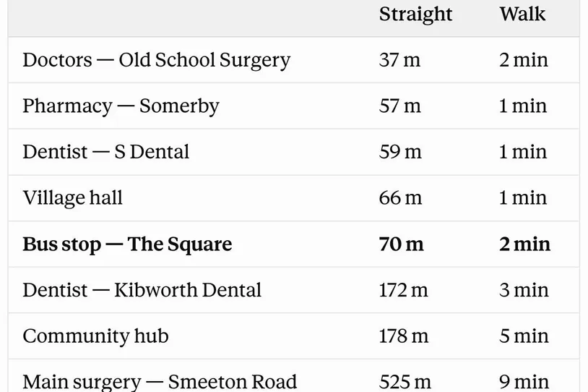Select Pharmacy — Somerby row
Image resolution: width=588 pixels, height=392 pixels.
click(293, 106)
